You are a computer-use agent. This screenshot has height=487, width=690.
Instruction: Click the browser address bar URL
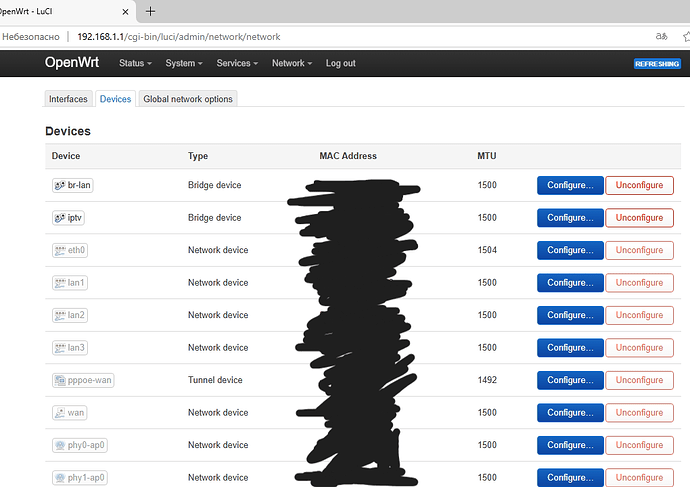pyautogui.click(x=179, y=37)
